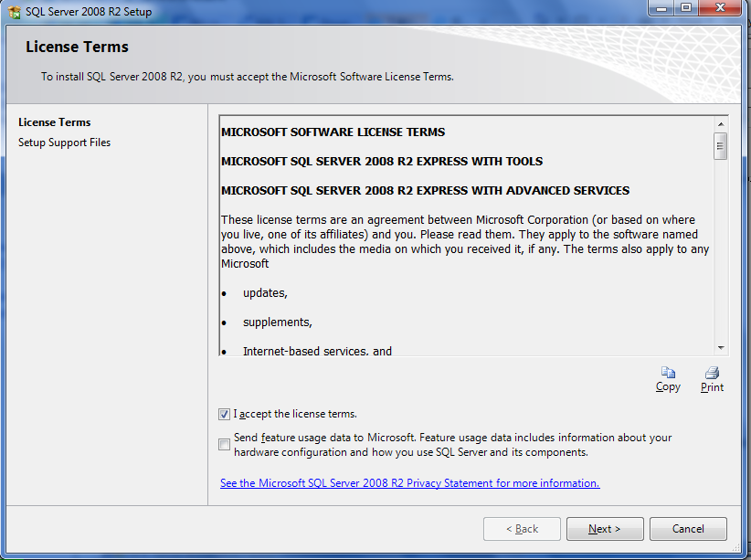Image resolution: width=751 pixels, height=560 pixels.
Task: Click the license text scroll up arrow
Action: pos(721,124)
